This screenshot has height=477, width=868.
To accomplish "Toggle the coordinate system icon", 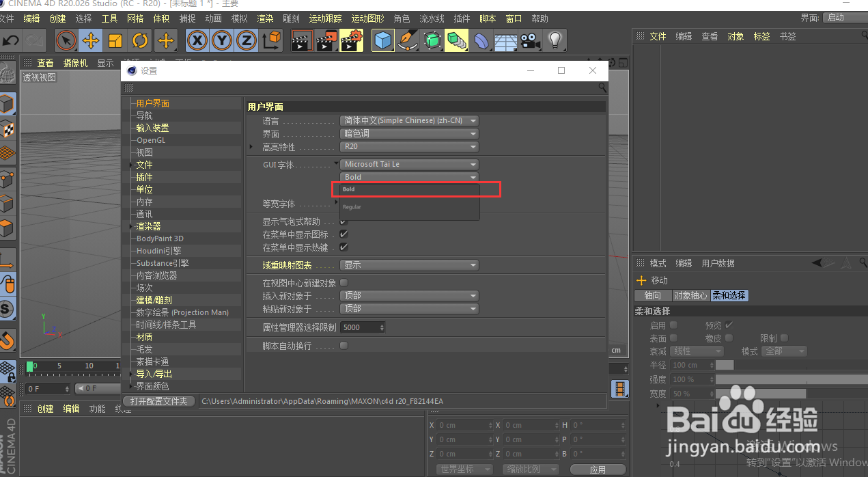I will pyautogui.click(x=271, y=41).
